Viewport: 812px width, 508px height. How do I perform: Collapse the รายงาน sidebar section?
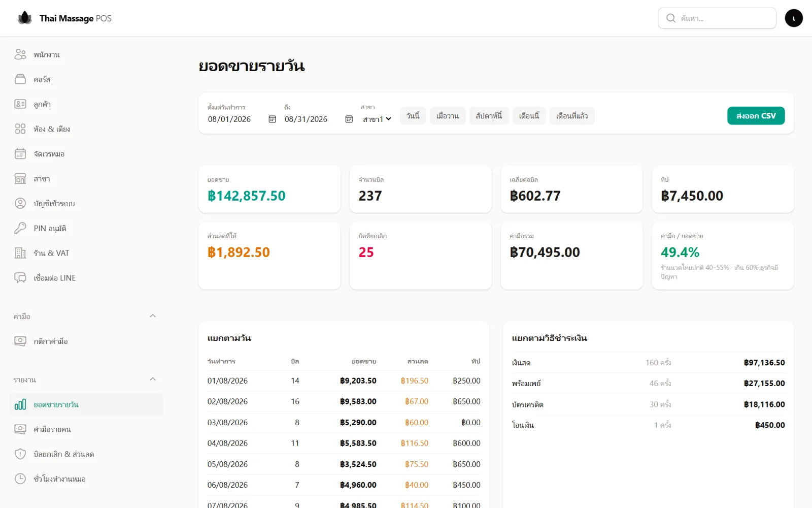pos(153,379)
